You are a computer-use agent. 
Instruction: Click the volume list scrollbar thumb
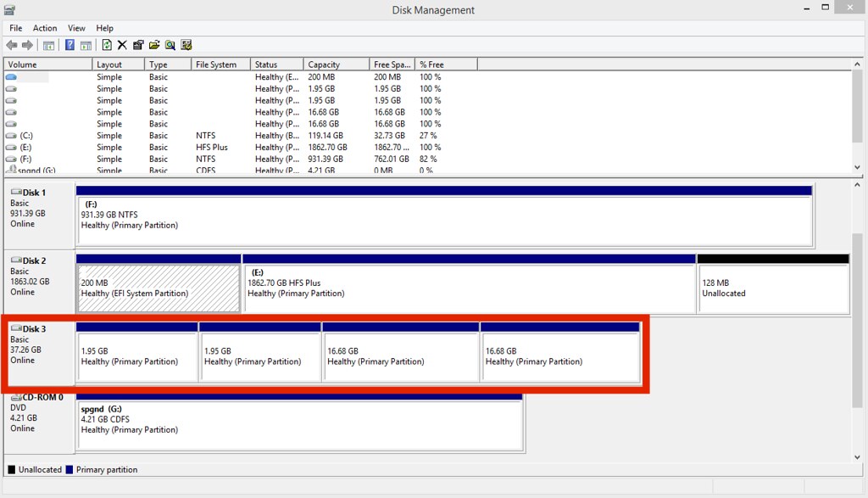pyautogui.click(x=857, y=106)
